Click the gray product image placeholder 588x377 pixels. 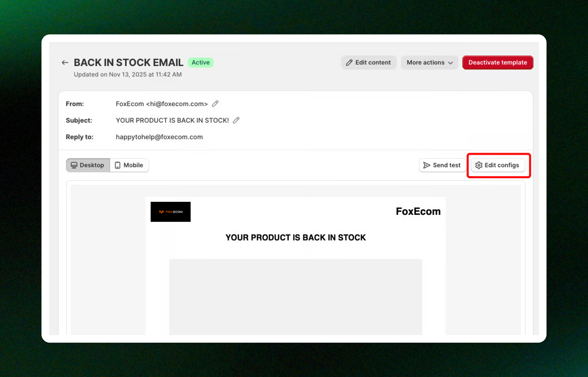(295, 296)
